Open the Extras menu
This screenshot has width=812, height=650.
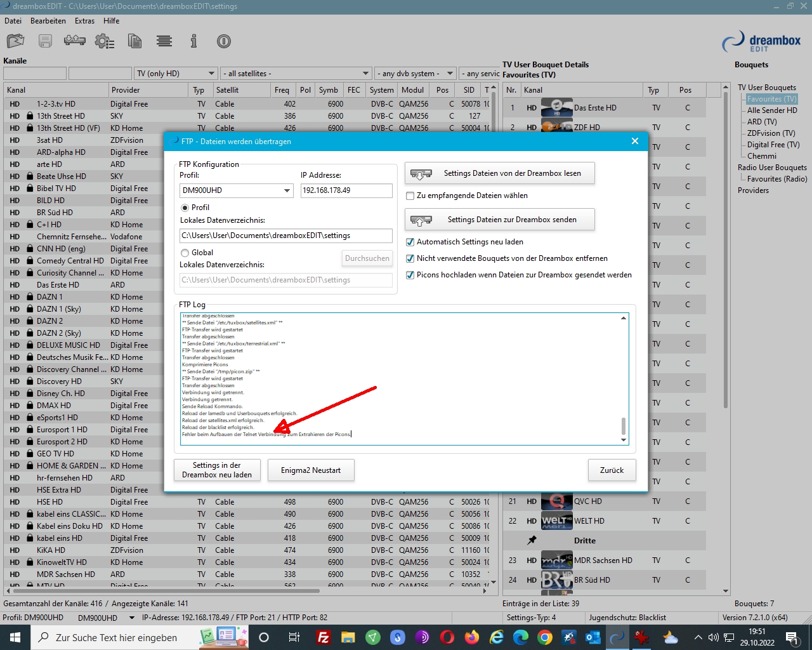pos(84,21)
